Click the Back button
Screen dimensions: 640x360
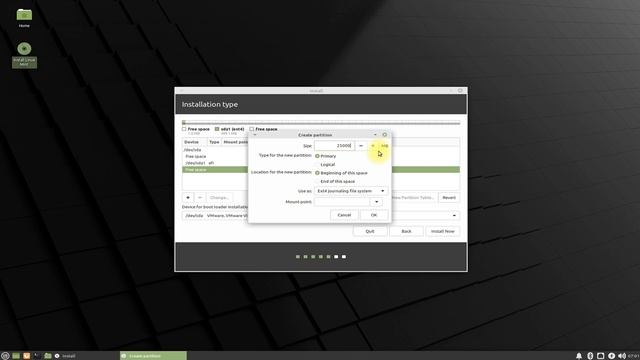pyautogui.click(x=407, y=231)
